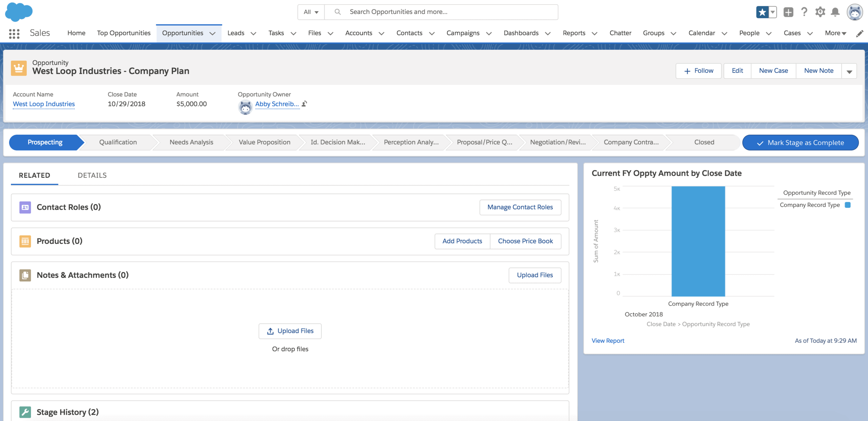Screen dimensions: 868x421
Task: Open the View Report link
Action: point(608,340)
